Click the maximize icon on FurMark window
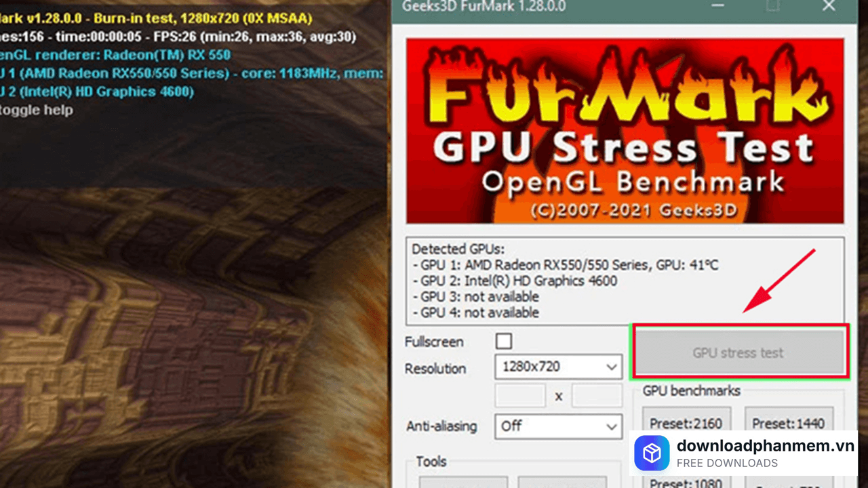The height and width of the screenshot is (488, 868). pyautogui.click(x=772, y=6)
